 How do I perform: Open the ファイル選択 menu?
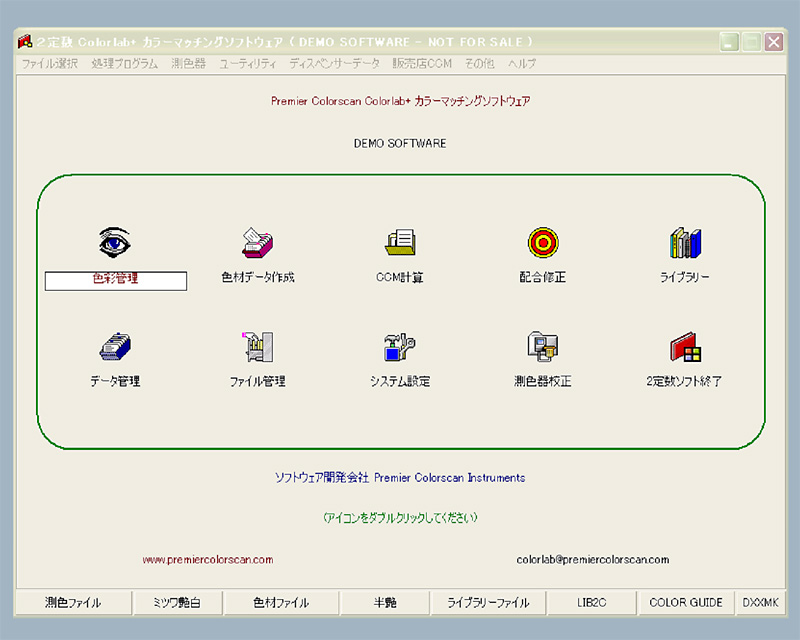(x=50, y=63)
